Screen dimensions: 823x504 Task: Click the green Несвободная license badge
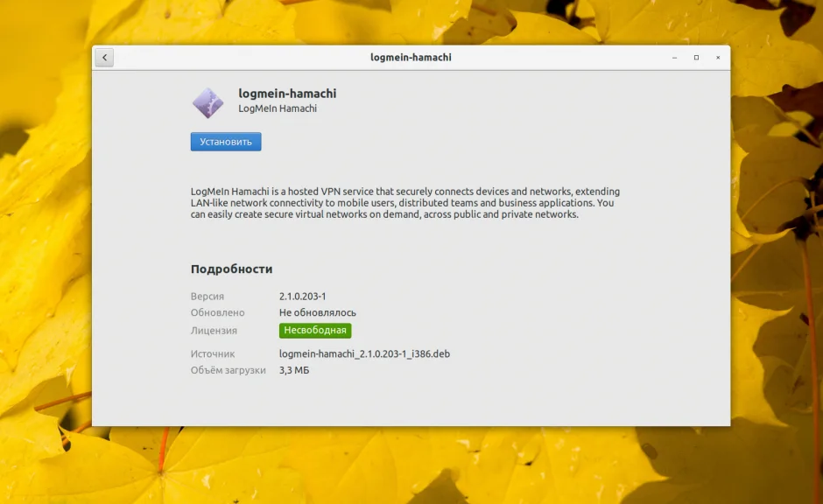coord(315,331)
